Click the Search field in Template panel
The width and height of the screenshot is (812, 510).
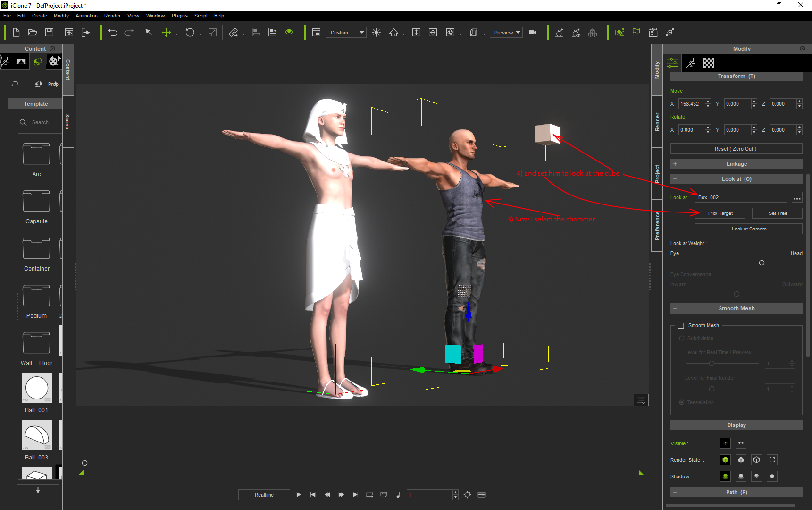click(x=41, y=122)
